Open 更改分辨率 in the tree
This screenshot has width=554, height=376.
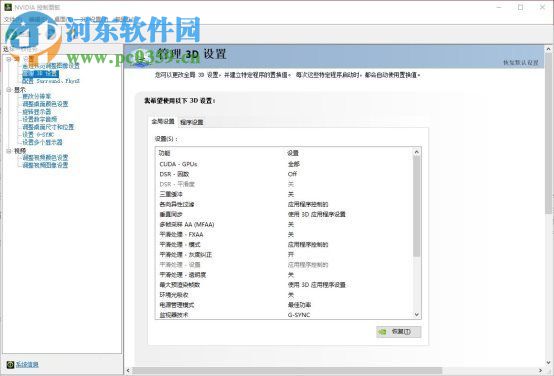coord(37,96)
